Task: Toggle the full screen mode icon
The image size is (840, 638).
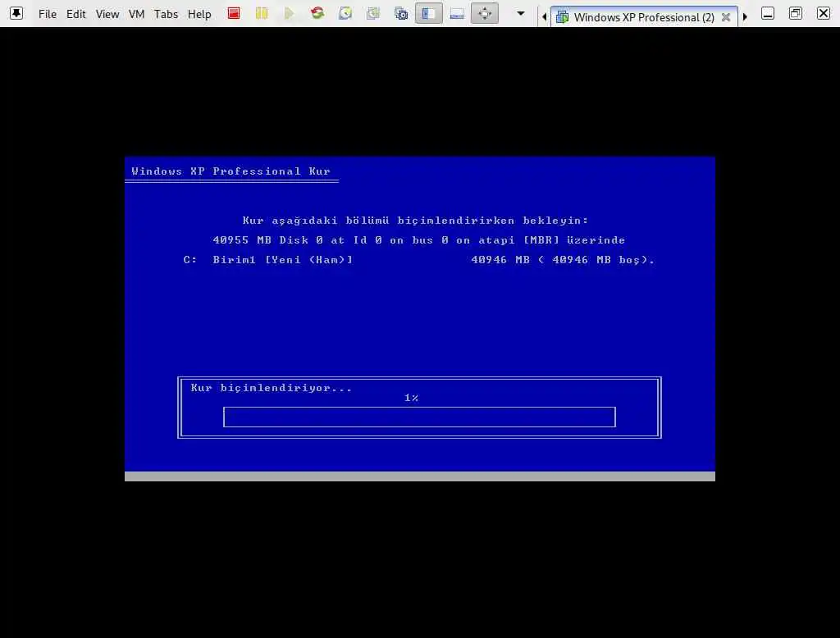Action: 484,13
